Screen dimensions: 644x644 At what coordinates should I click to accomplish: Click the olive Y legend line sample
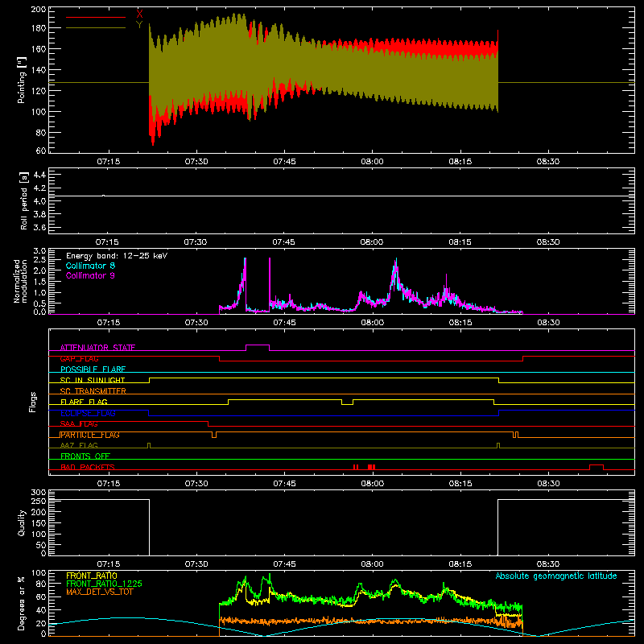click(96, 28)
